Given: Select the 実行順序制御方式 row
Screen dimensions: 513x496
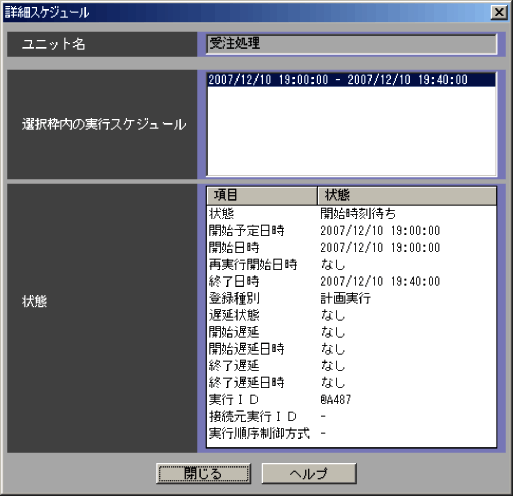Looking at the screenshot, I should [351, 434].
